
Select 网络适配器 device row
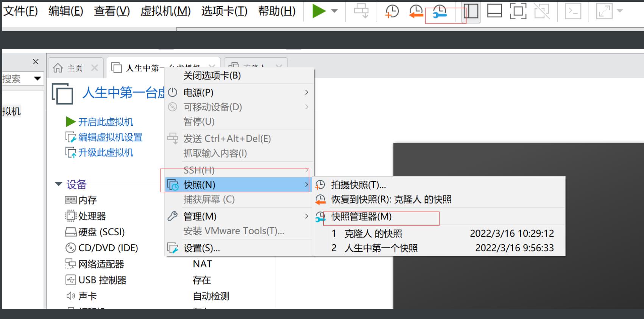click(95, 264)
